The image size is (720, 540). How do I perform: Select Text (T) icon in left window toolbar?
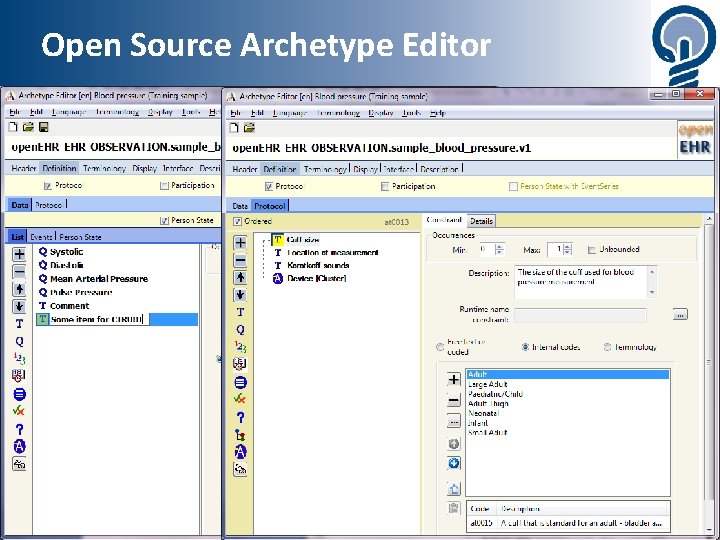(x=19, y=324)
